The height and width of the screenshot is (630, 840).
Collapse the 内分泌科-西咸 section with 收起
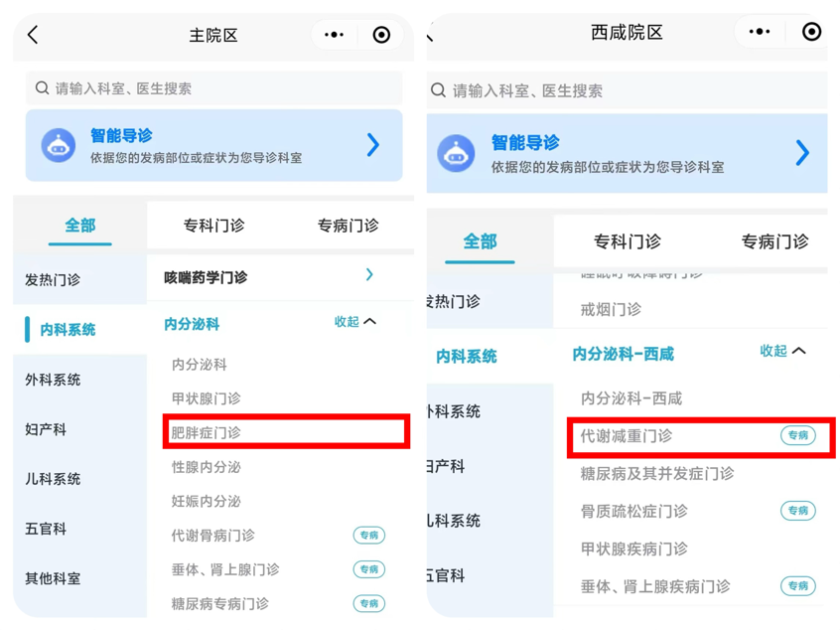pos(782,351)
